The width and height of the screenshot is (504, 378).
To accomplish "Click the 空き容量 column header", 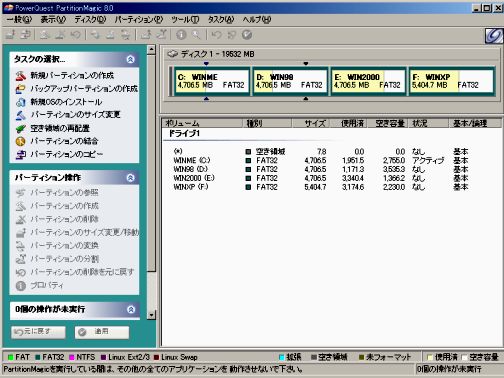I will click(388, 123).
